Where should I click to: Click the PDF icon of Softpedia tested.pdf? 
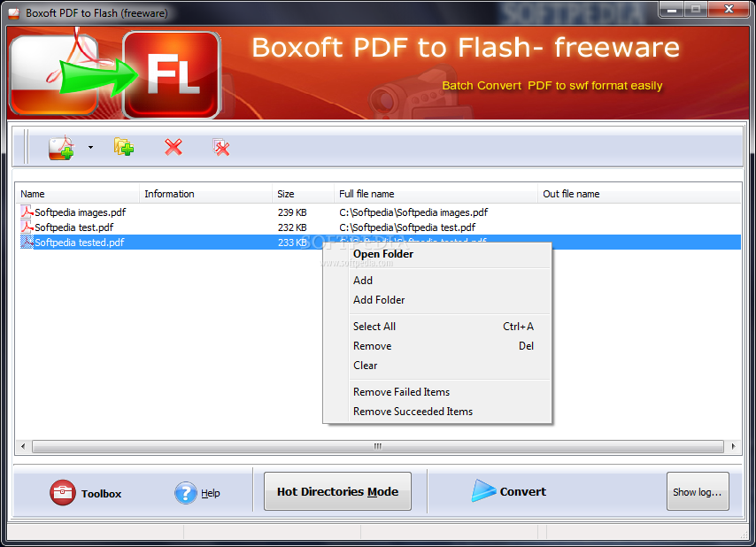coord(27,242)
